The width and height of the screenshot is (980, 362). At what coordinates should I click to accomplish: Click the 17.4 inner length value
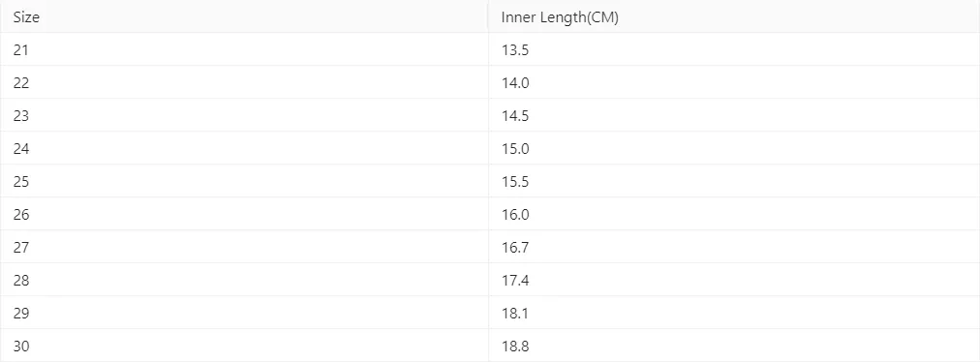pos(515,280)
